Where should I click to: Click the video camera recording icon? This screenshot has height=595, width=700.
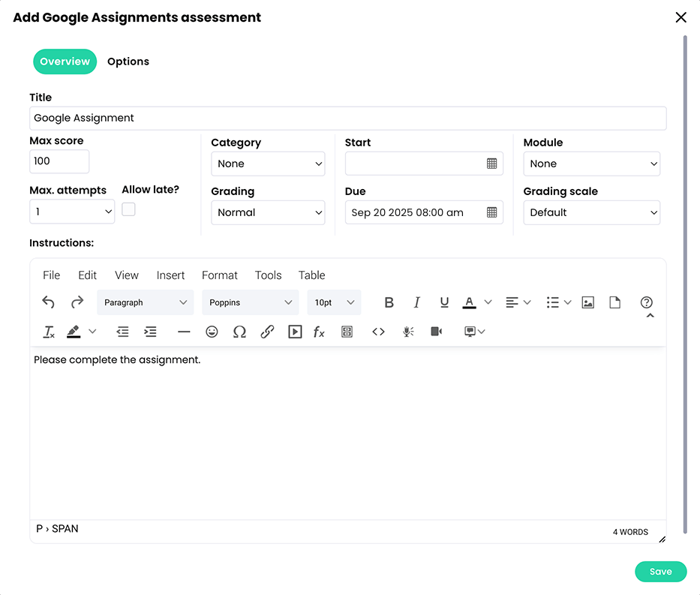436,331
